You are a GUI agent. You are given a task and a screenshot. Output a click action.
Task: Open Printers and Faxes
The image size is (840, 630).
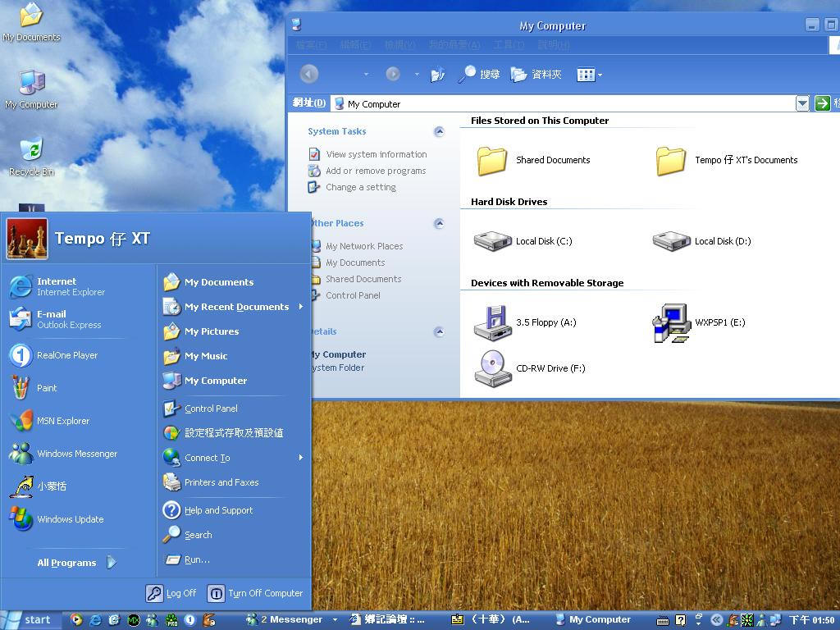coord(211,482)
